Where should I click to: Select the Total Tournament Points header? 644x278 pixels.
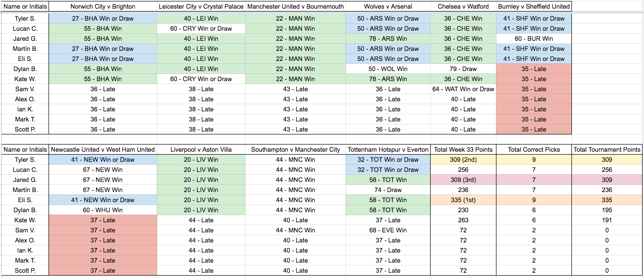607,149
